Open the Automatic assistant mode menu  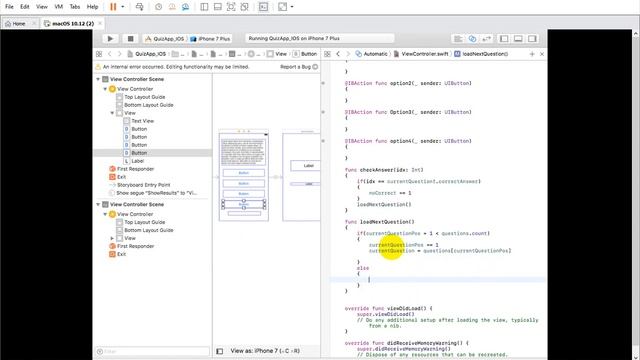point(371,54)
